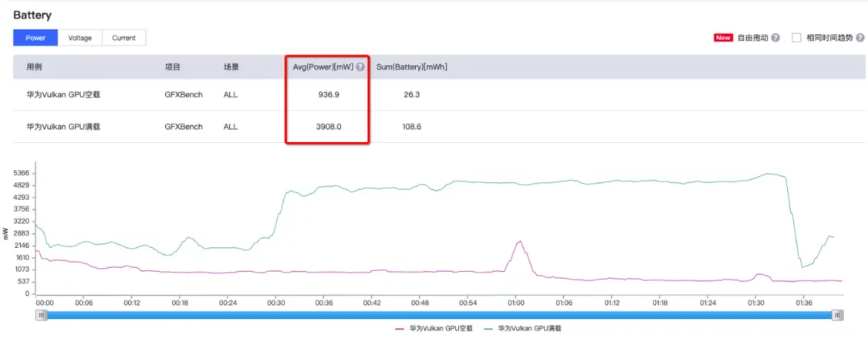Viewport: 868px width, 339px height.
Task: Select table row 华为Vulkan GPU空载
Action: point(440,95)
